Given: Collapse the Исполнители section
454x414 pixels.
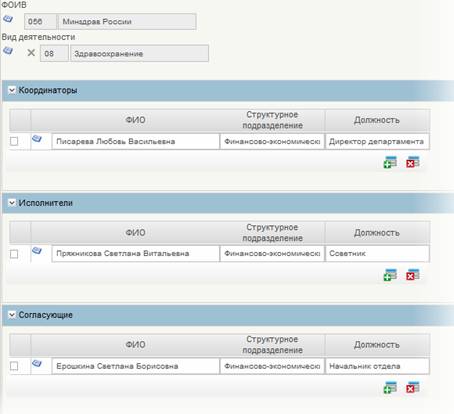Looking at the screenshot, I should [x=12, y=203].
